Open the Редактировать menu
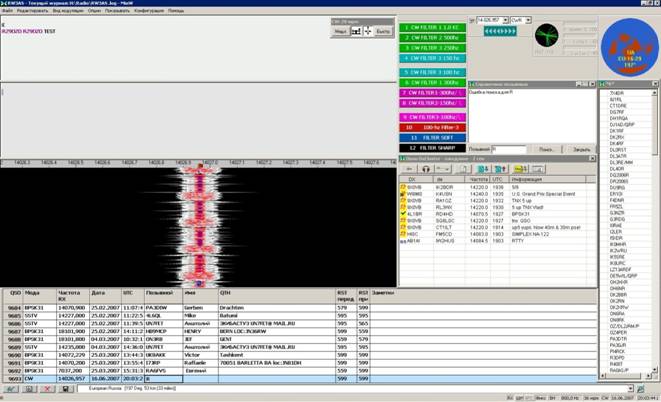 tap(32, 11)
